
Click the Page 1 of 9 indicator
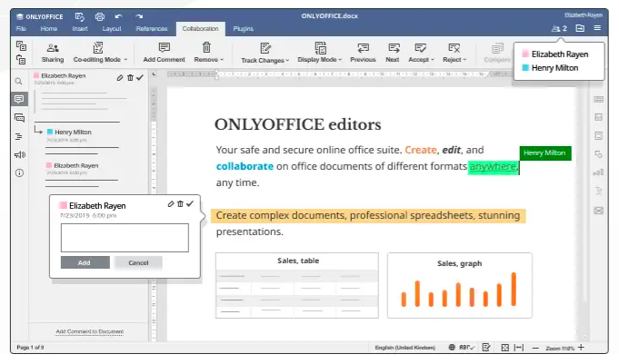(x=30, y=348)
